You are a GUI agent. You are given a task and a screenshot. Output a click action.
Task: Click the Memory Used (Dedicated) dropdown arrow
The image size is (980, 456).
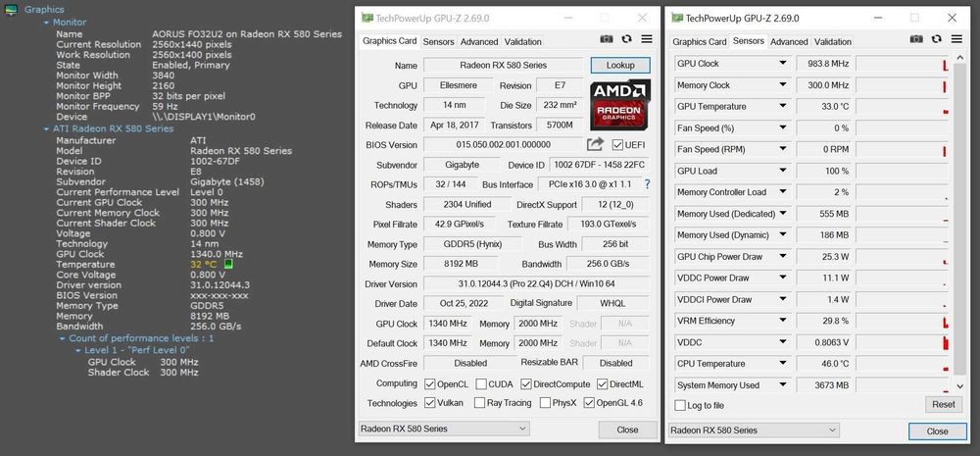click(782, 214)
